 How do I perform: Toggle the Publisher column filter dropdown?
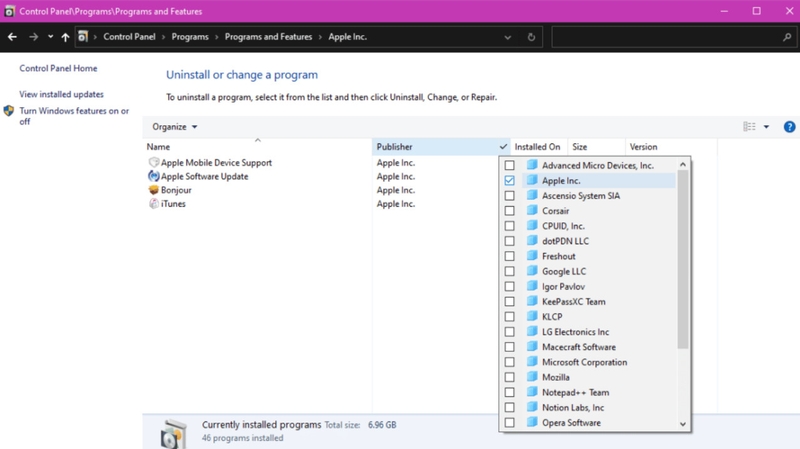[x=503, y=146]
